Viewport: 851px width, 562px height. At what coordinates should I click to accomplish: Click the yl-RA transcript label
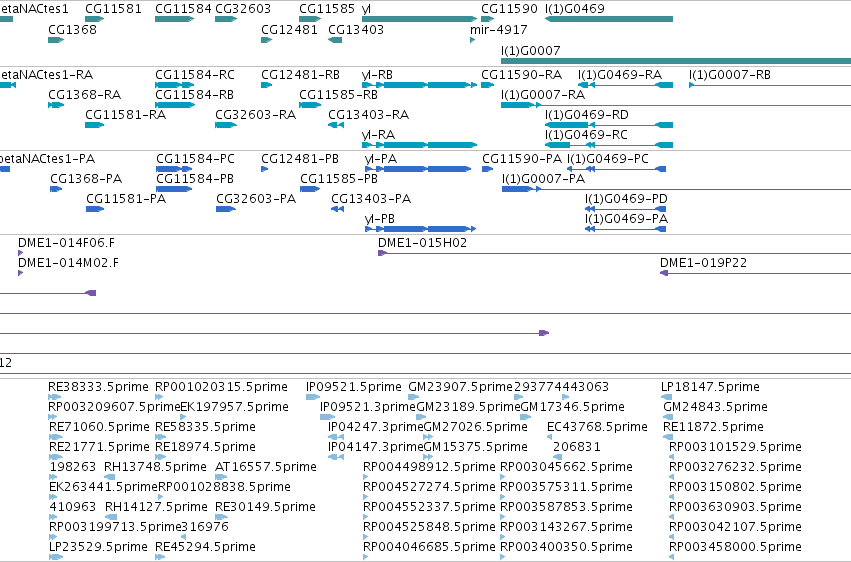[x=378, y=135]
